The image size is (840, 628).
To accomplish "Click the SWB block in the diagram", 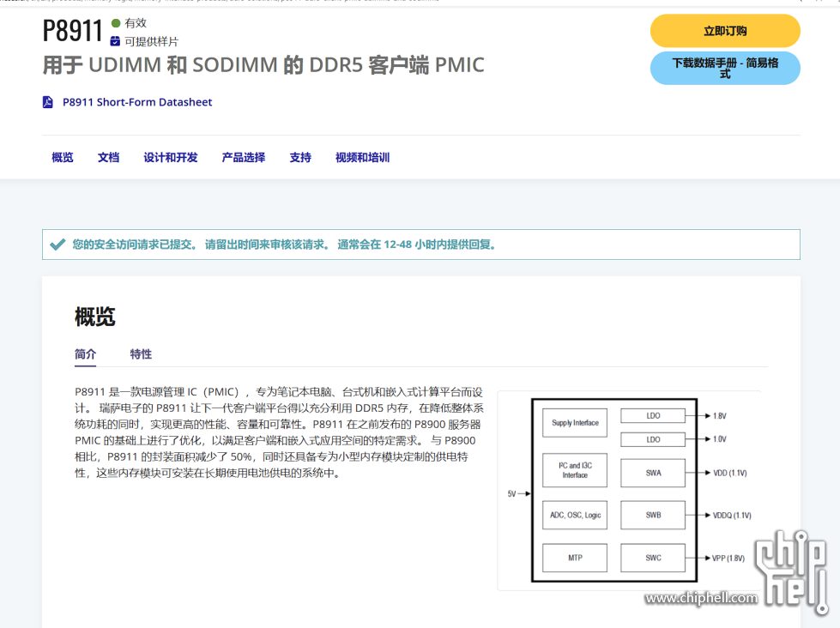I will click(653, 515).
